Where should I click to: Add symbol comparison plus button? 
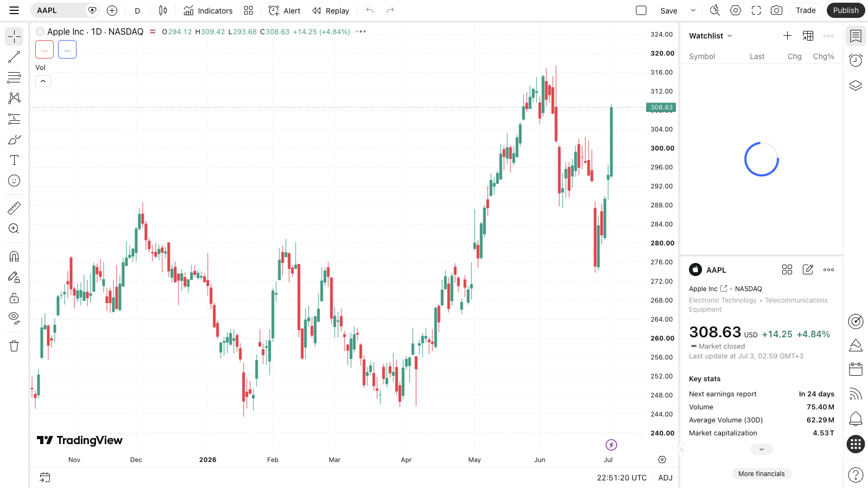(112, 10)
